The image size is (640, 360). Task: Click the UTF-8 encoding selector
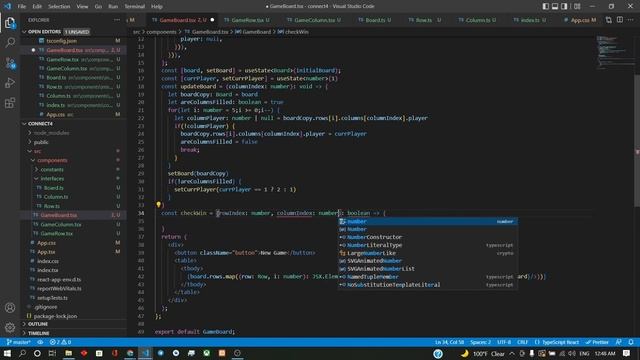504,342
